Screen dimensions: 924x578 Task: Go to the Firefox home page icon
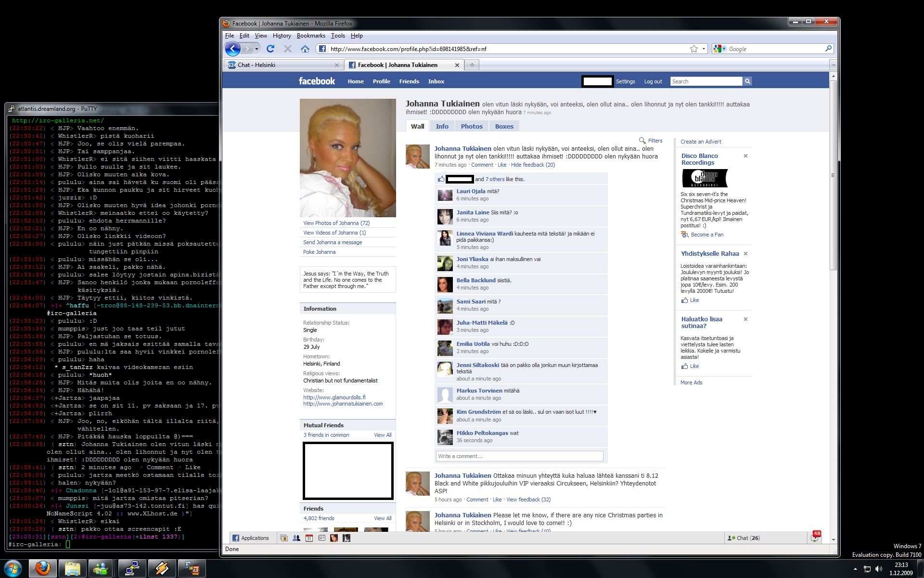tap(305, 49)
